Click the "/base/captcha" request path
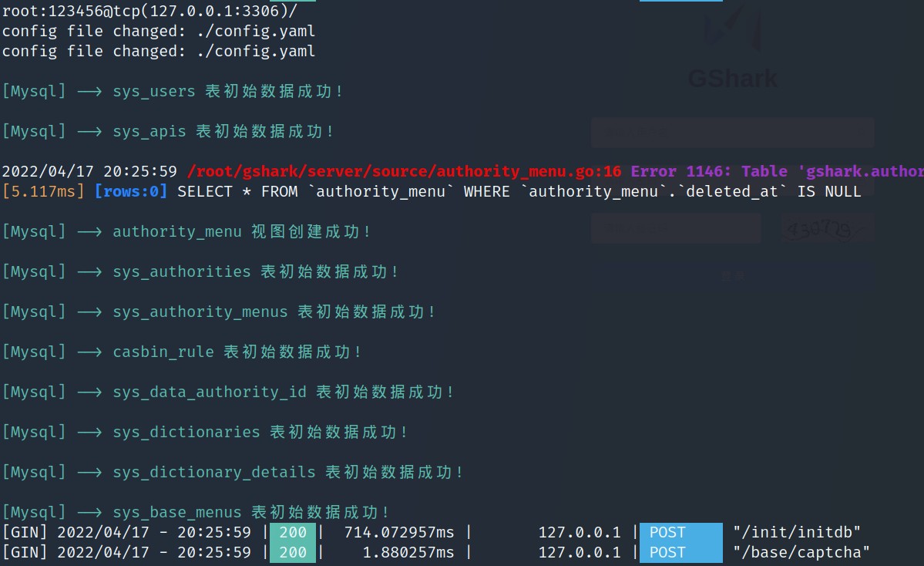The width and height of the screenshot is (924, 566). (801, 552)
